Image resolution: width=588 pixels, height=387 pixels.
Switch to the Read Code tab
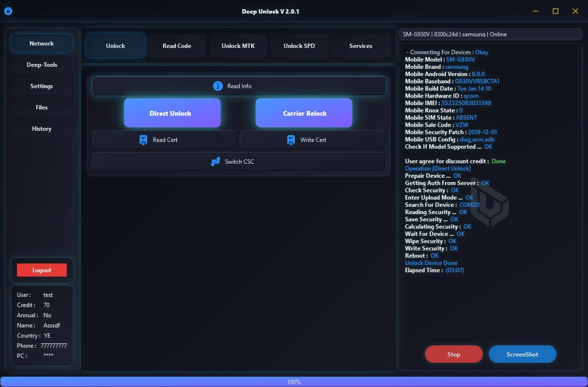(177, 46)
